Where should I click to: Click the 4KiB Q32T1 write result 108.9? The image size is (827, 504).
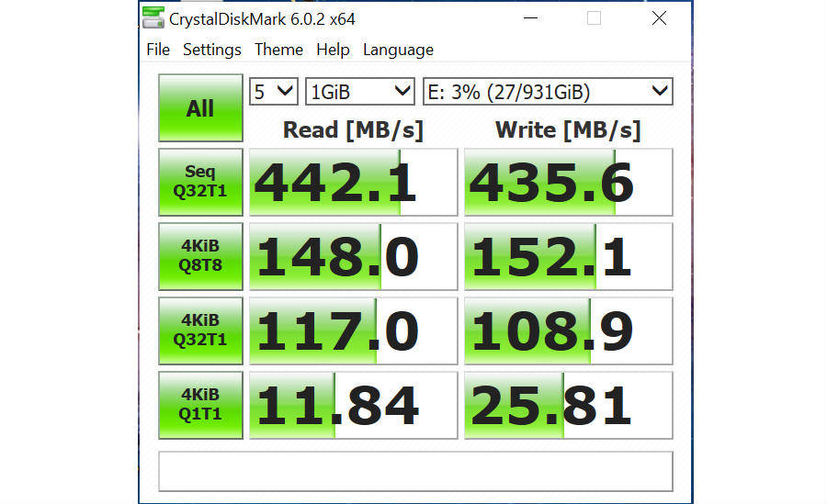569,331
